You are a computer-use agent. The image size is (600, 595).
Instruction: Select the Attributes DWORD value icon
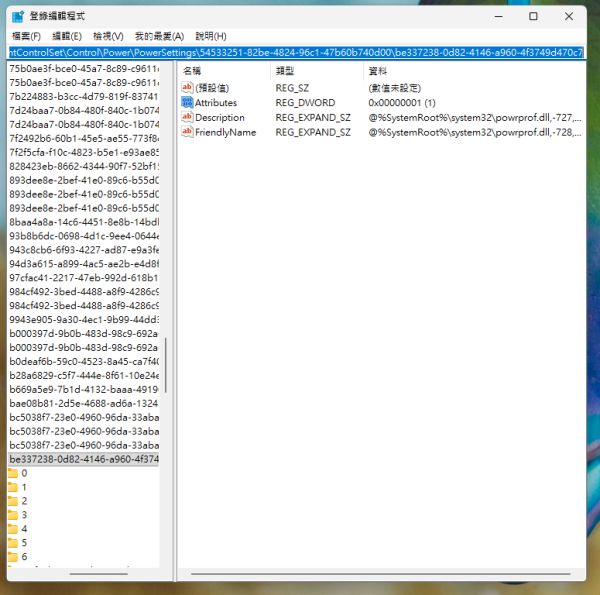click(187, 102)
